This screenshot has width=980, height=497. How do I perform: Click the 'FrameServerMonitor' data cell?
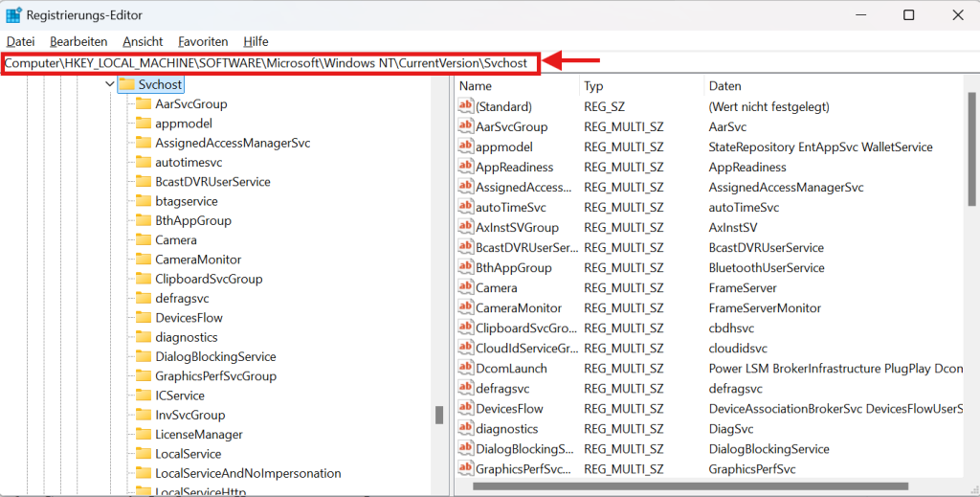coord(765,307)
